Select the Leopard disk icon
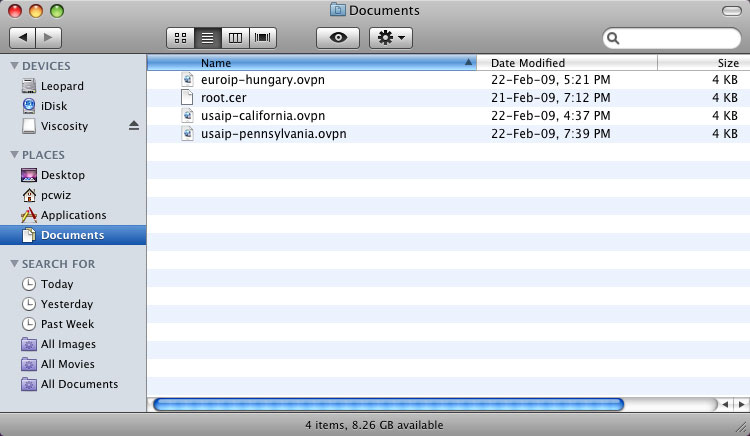Image resolution: width=750 pixels, height=436 pixels. [29, 86]
